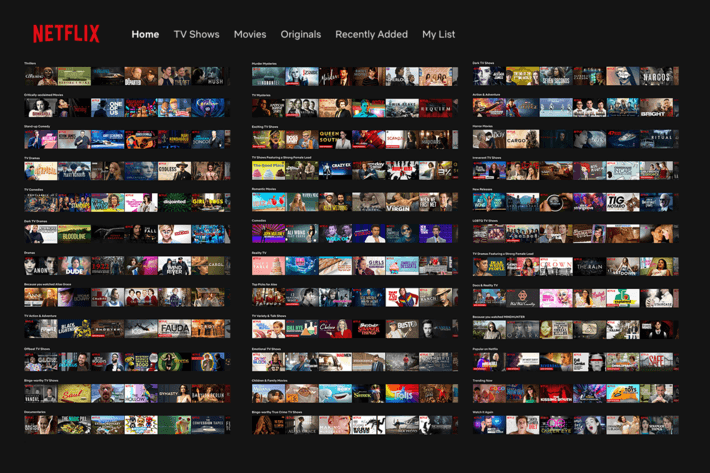Click the "Trending Now" row heading
Viewport: 710px width, 473px height.
483,380
